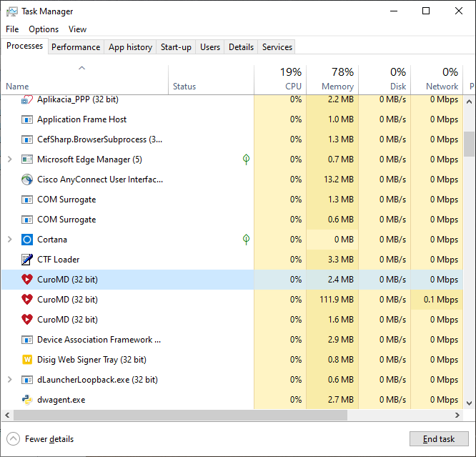Select the dwagent.exe process name
Viewport: 476px width, 457px height.
coord(61,400)
